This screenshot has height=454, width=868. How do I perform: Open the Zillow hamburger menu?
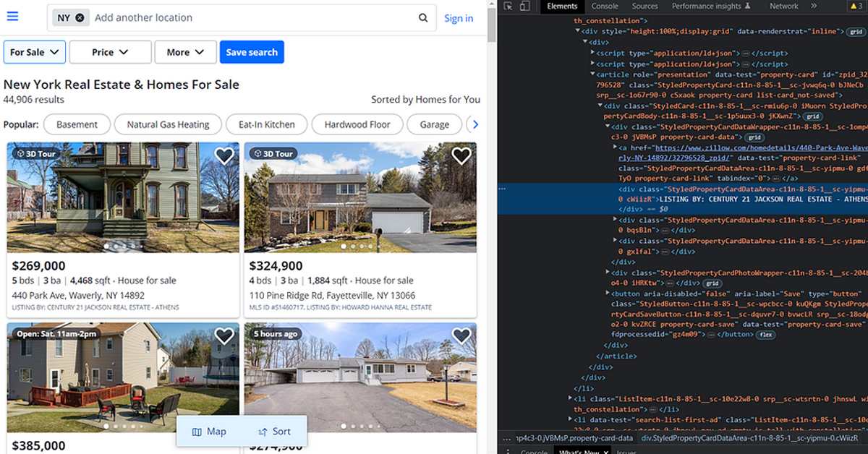tap(12, 16)
